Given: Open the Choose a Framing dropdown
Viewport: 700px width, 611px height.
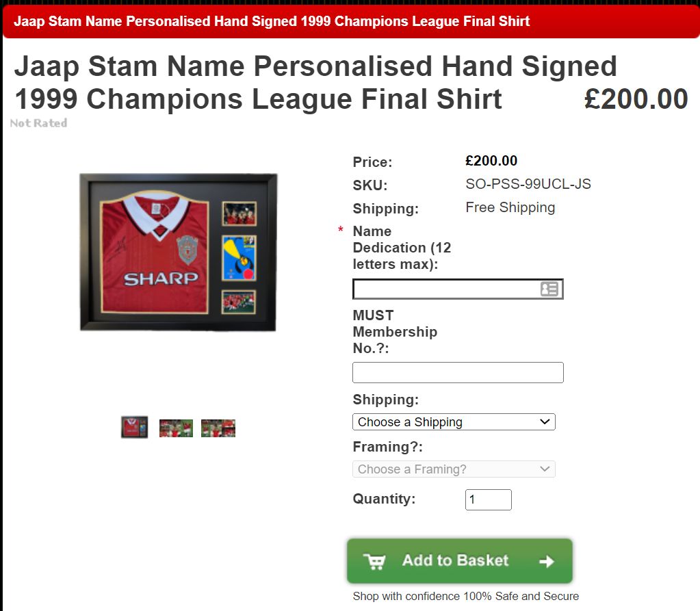Looking at the screenshot, I should (454, 469).
